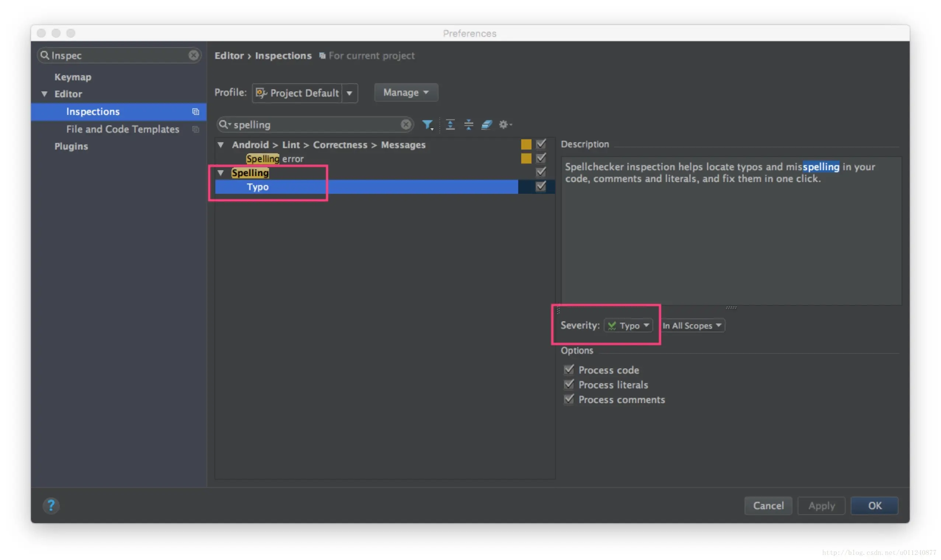Screen dimensions: 941x560
Task: Click the expand all tree icon
Action: (450, 125)
